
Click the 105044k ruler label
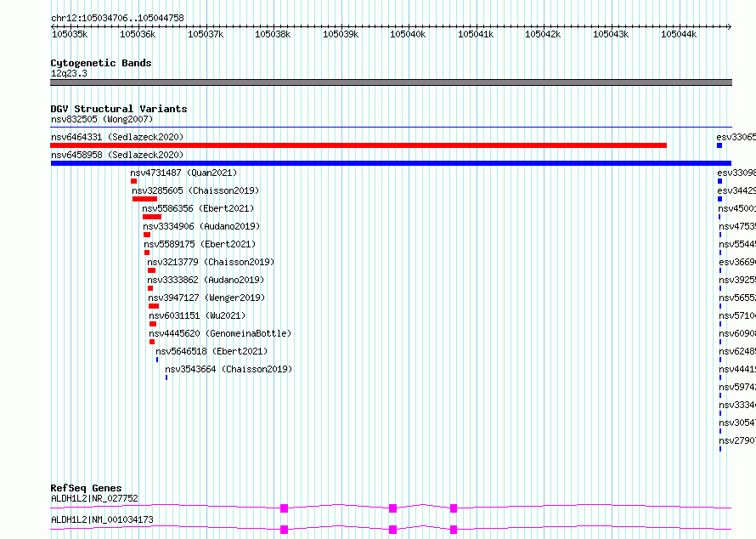pyautogui.click(x=679, y=34)
